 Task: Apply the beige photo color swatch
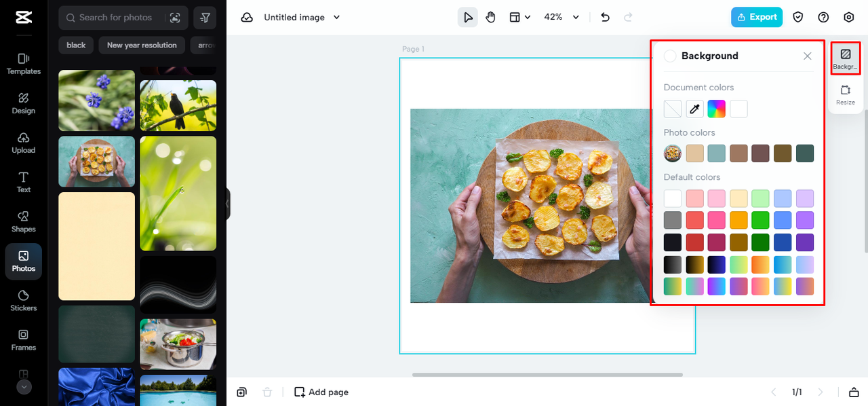point(695,153)
